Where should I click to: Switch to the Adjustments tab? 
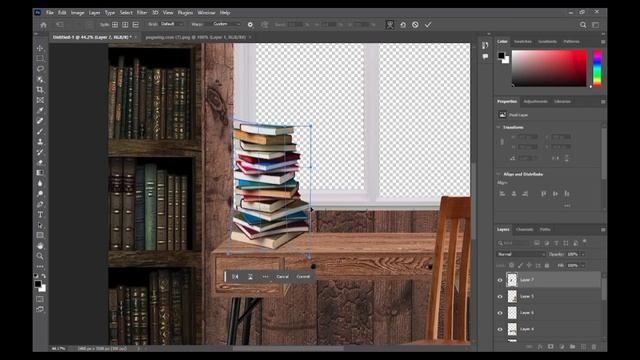pos(535,101)
